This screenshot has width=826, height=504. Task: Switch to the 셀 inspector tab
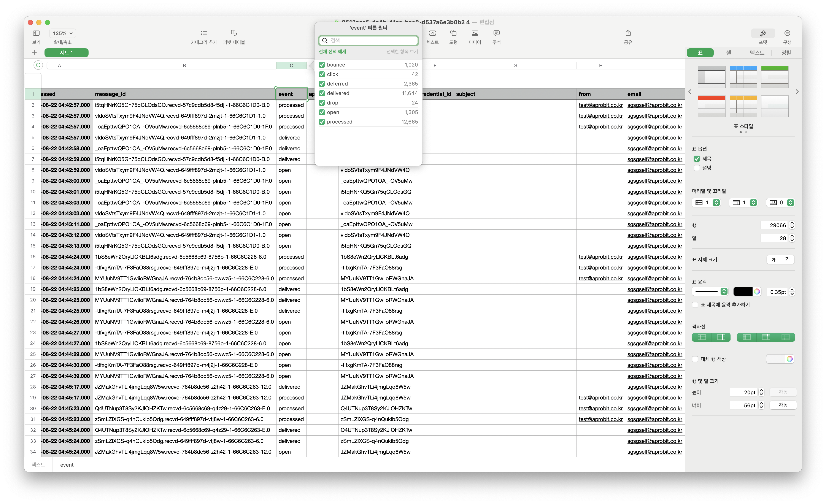click(x=728, y=53)
